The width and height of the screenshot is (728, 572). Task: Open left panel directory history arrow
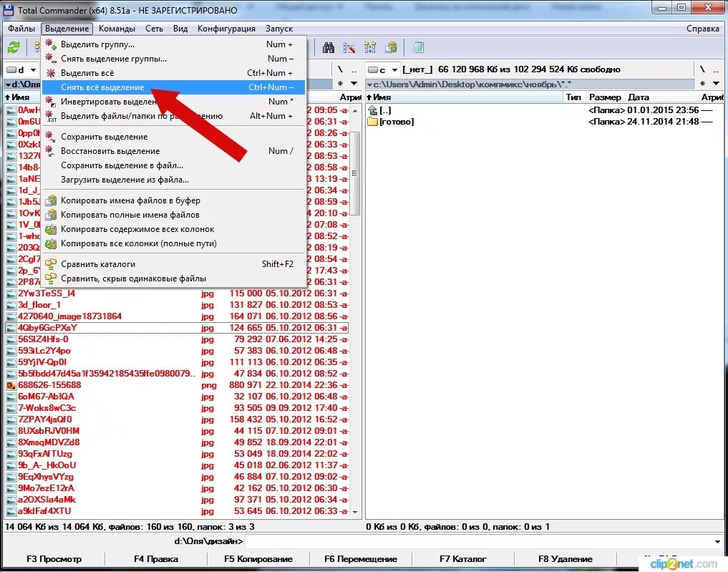coord(354,84)
